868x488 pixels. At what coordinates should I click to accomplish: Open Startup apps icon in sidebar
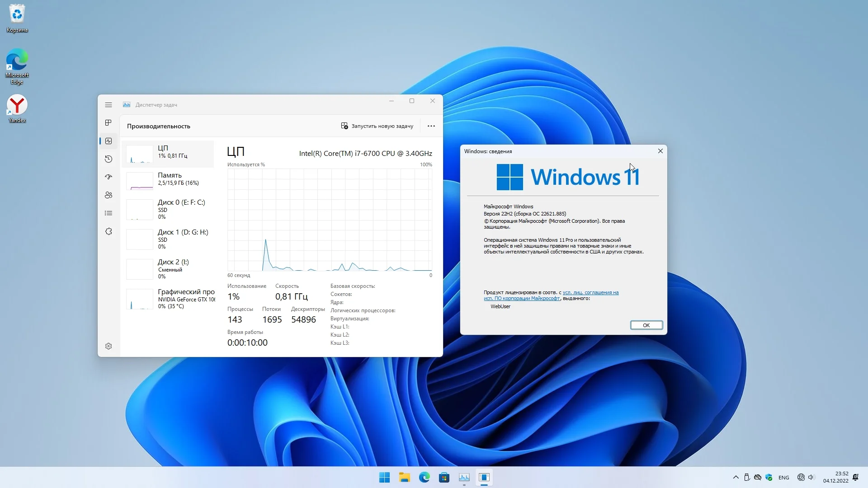pyautogui.click(x=108, y=177)
